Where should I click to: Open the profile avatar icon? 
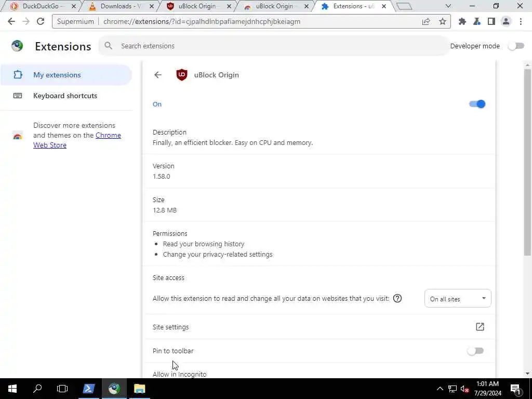pyautogui.click(x=506, y=21)
